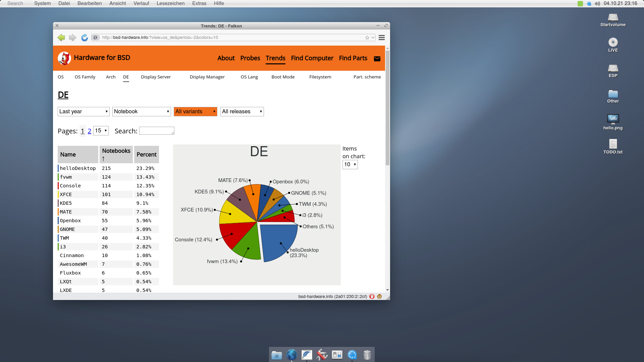The image size is (644, 362).
Task: Bookmark page with the star icon
Action: coord(367,38)
